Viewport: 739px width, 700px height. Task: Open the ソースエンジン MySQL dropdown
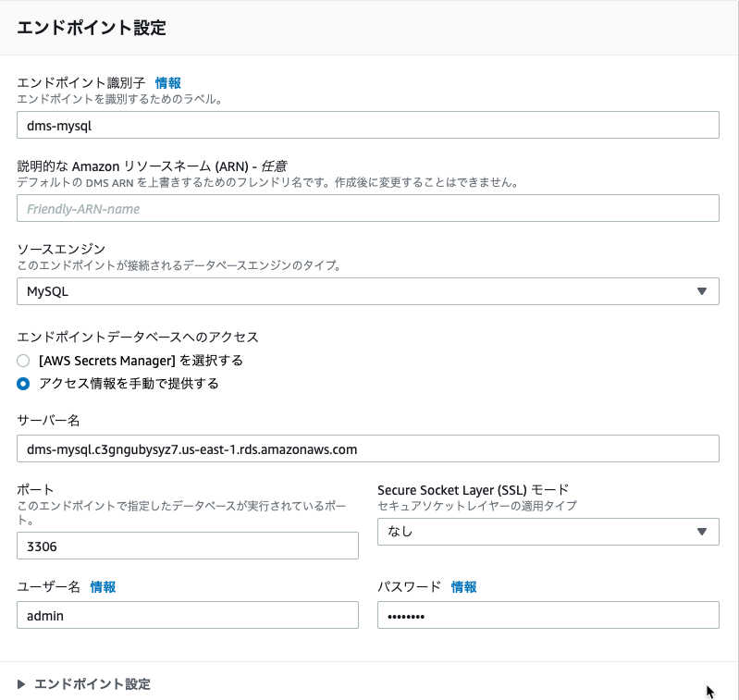click(x=367, y=291)
